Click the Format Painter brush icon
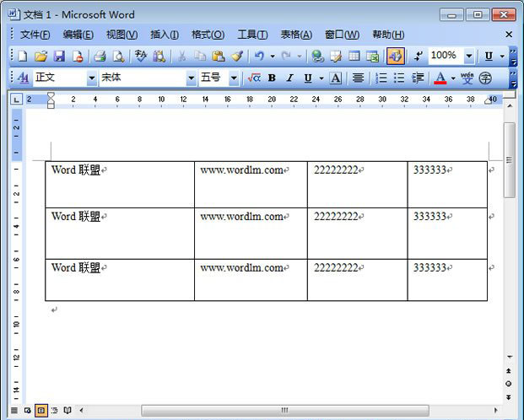Screen dimensions: 524x420 237,57
